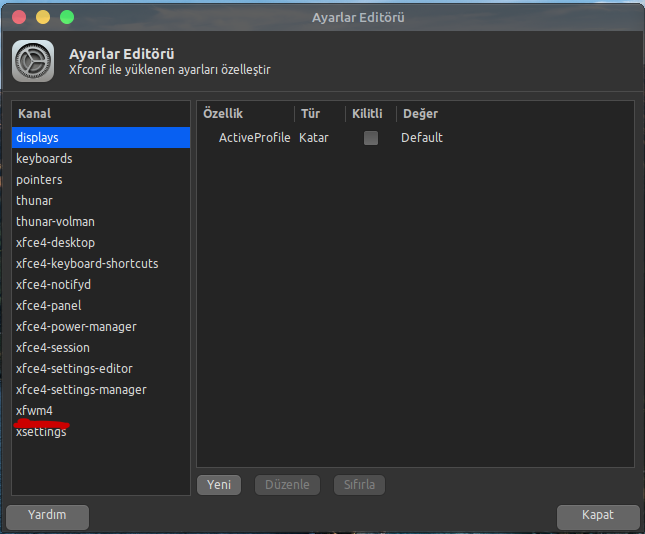Select the pointers channel
The image size is (645, 534).
[x=101, y=179]
